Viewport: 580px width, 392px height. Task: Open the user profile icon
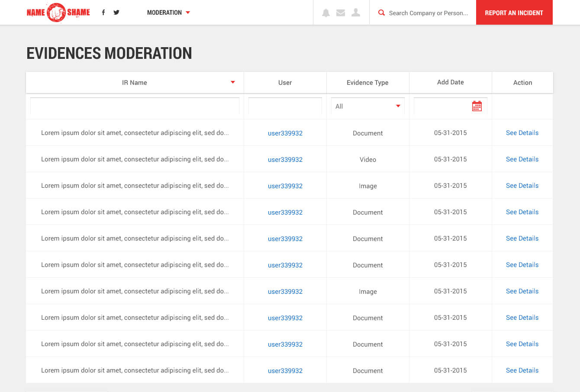point(356,13)
